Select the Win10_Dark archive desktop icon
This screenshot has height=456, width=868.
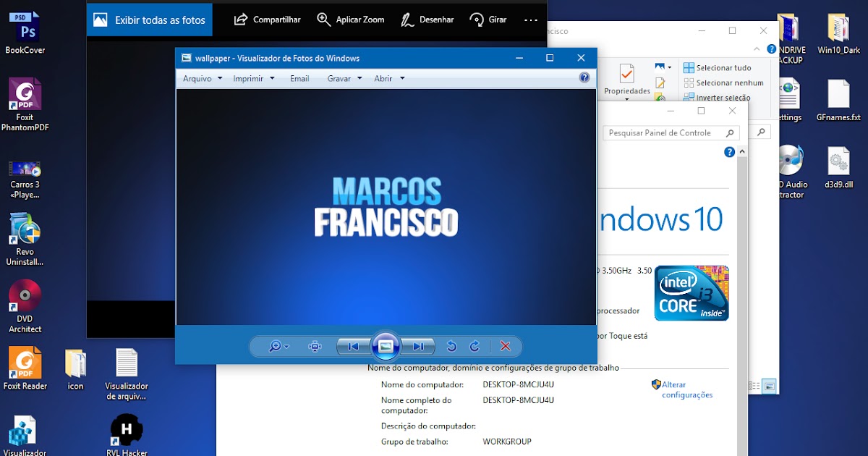(839, 33)
